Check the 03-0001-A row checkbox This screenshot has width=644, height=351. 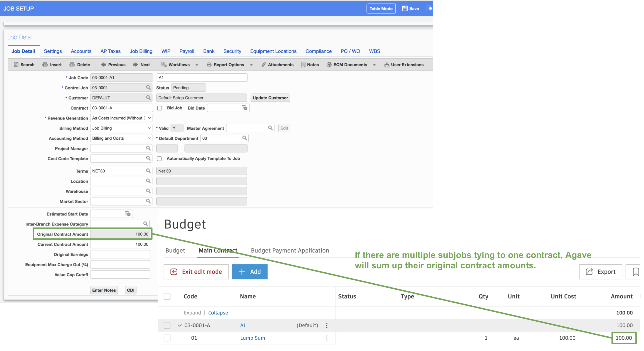[x=167, y=325]
